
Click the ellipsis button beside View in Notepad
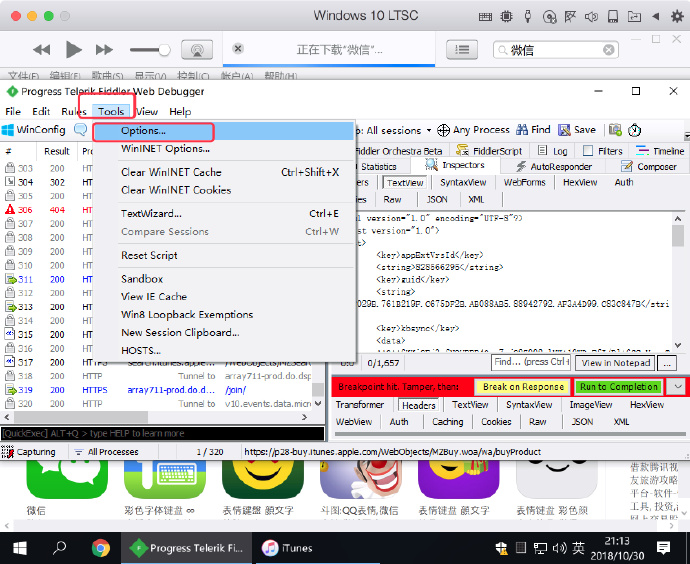coord(668,363)
